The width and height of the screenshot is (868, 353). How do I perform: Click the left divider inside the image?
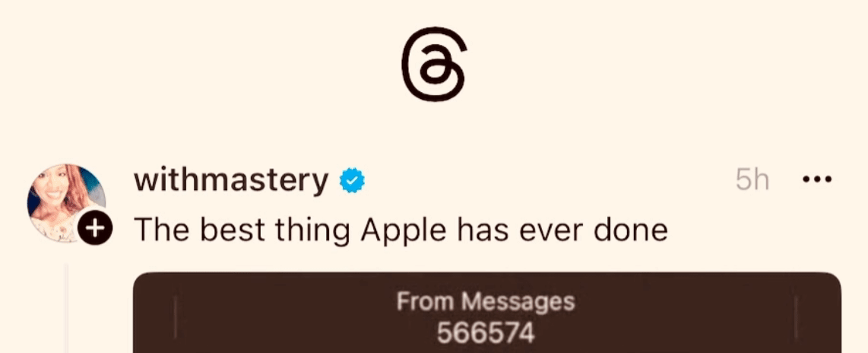tap(176, 317)
